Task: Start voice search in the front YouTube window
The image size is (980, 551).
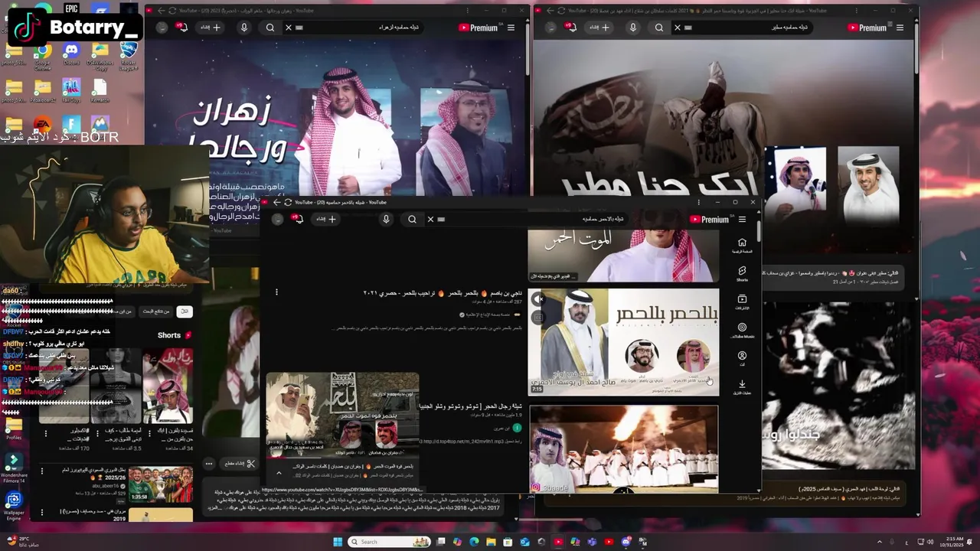Action: tap(386, 220)
